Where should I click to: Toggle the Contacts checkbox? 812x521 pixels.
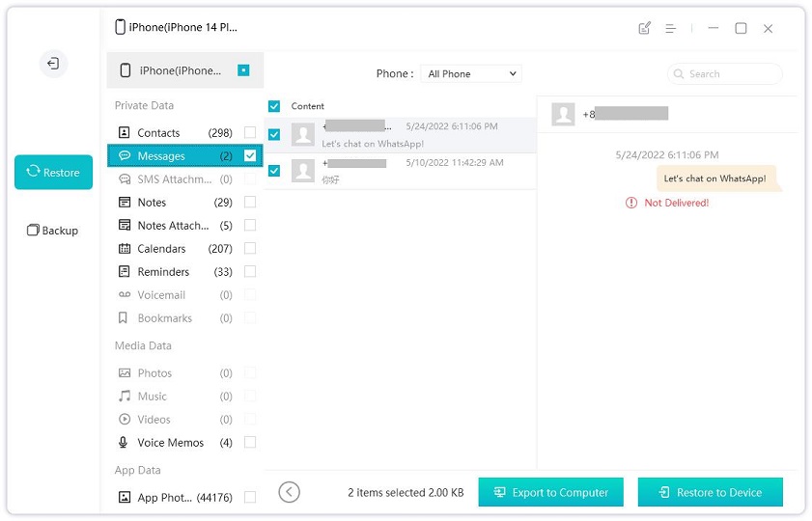point(250,133)
